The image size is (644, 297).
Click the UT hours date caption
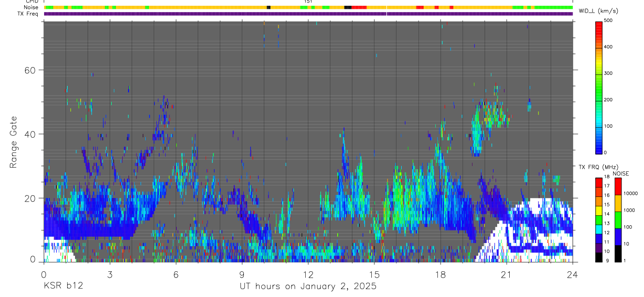308,287
